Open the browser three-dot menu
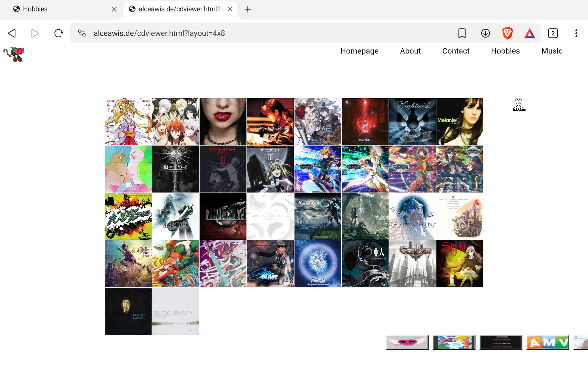 tap(576, 33)
